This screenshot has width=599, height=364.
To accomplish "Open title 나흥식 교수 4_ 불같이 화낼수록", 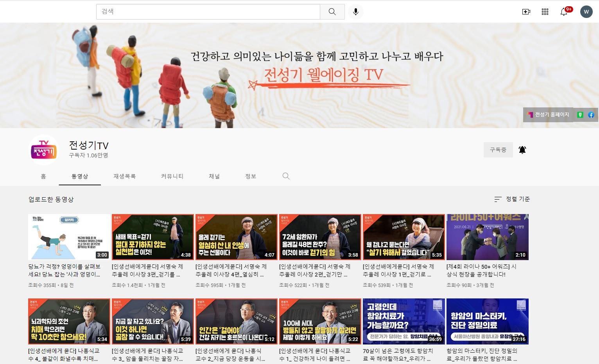I will tap(64, 355).
